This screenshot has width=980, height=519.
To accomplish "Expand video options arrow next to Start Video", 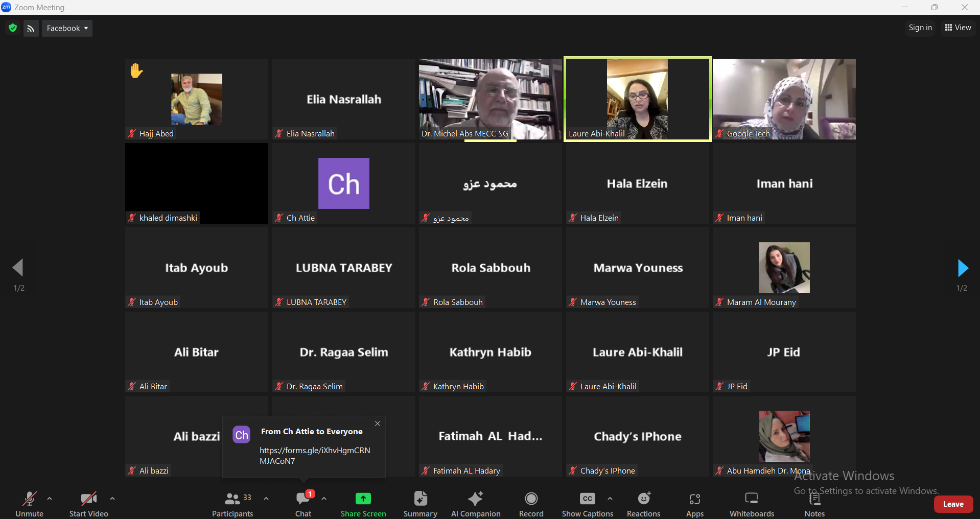I will (112, 499).
